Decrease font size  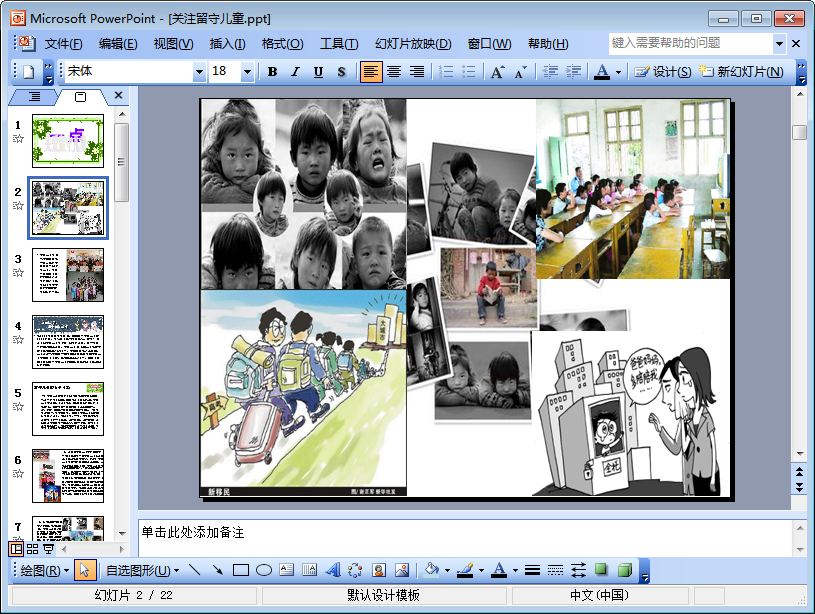click(520, 72)
